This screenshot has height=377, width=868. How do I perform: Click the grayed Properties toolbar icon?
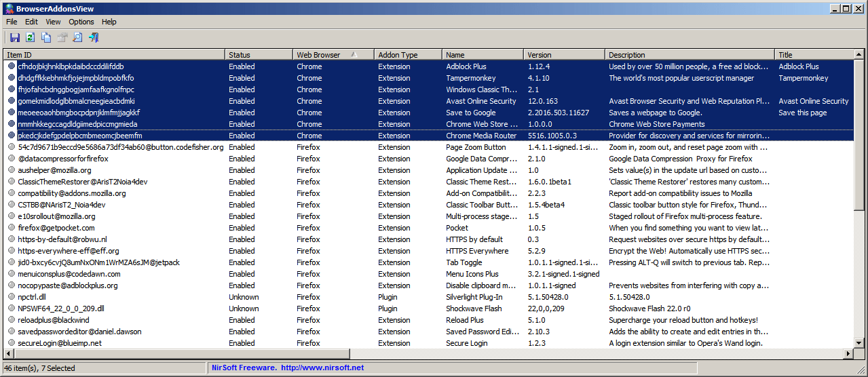point(62,37)
